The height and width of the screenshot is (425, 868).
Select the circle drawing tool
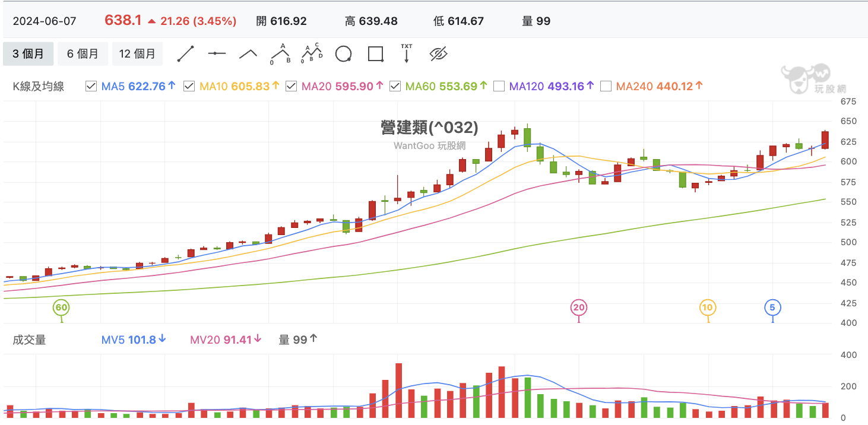tap(343, 54)
